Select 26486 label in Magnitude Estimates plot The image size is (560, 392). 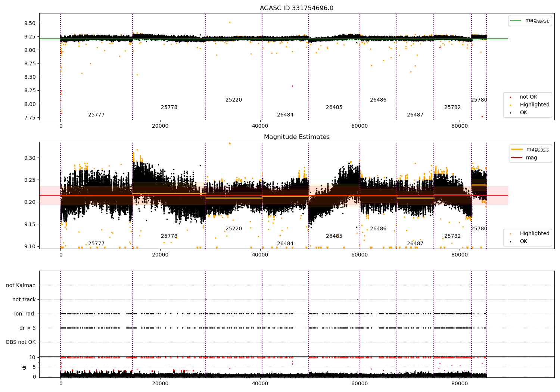pos(378,229)
